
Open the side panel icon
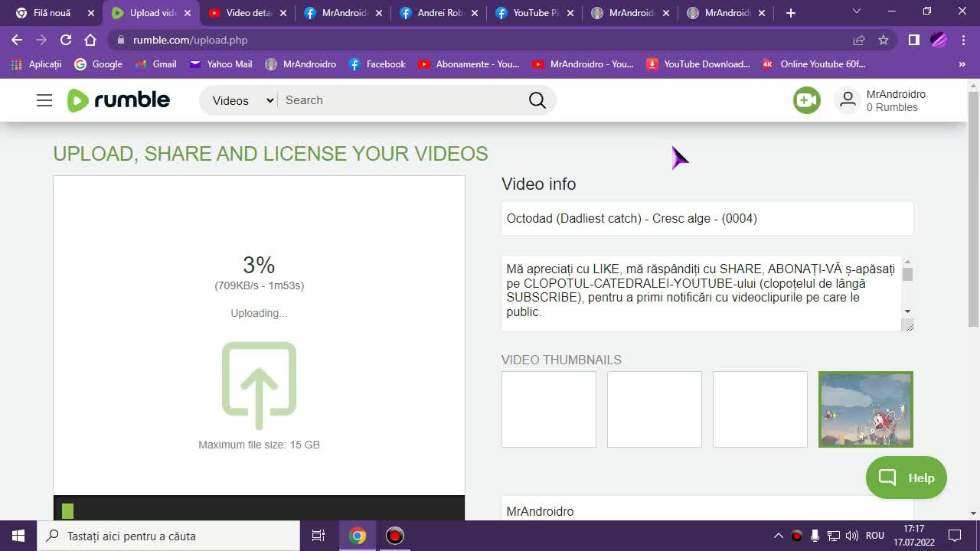coord(913,40)
